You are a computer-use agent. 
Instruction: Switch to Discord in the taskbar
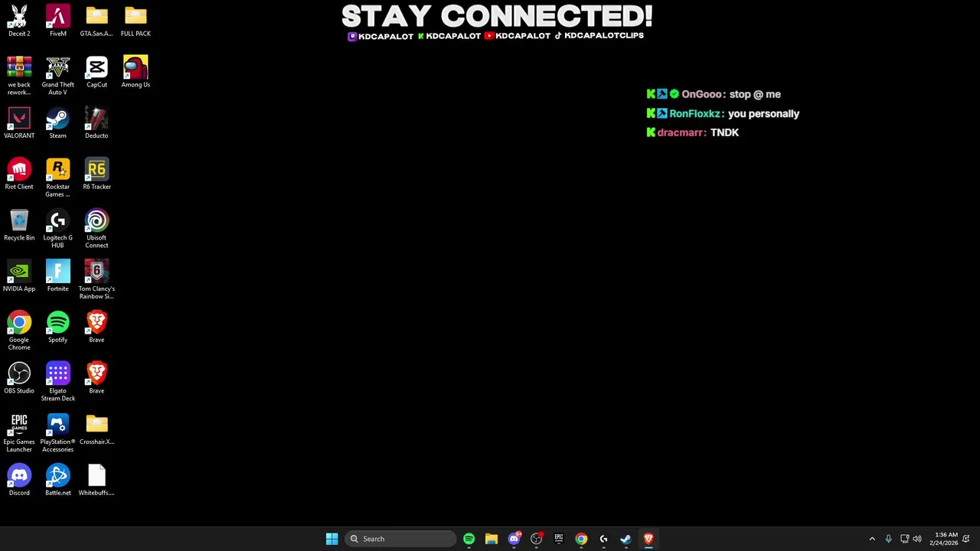(514, 539)
